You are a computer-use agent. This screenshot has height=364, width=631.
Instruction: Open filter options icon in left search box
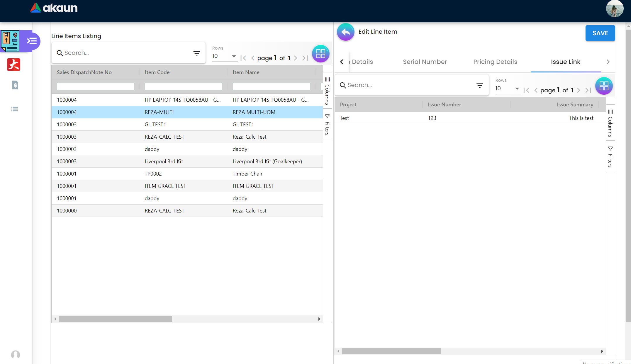pyautogui.click(x=196, y=53)
